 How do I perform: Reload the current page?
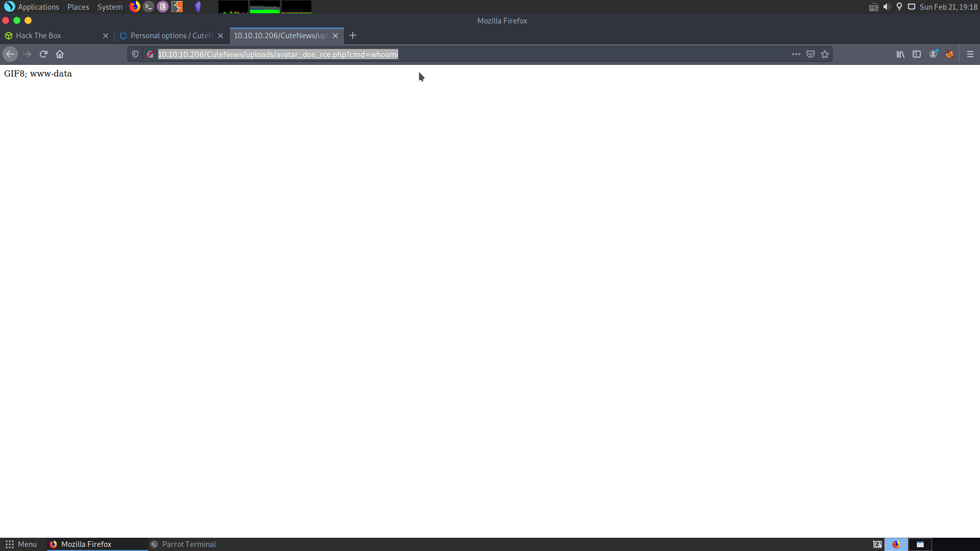tap(43, 54)
